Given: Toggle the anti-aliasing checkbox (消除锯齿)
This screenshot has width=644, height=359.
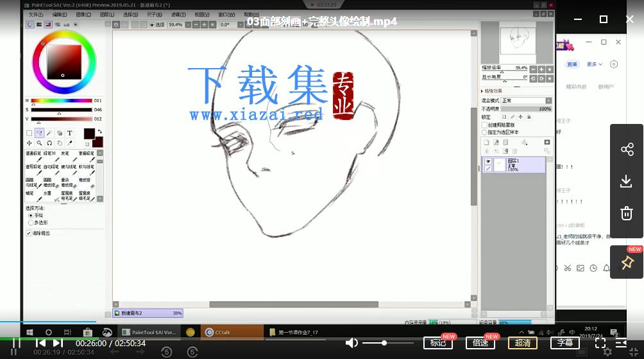Looking at the screenshot, I should (29, 233).
